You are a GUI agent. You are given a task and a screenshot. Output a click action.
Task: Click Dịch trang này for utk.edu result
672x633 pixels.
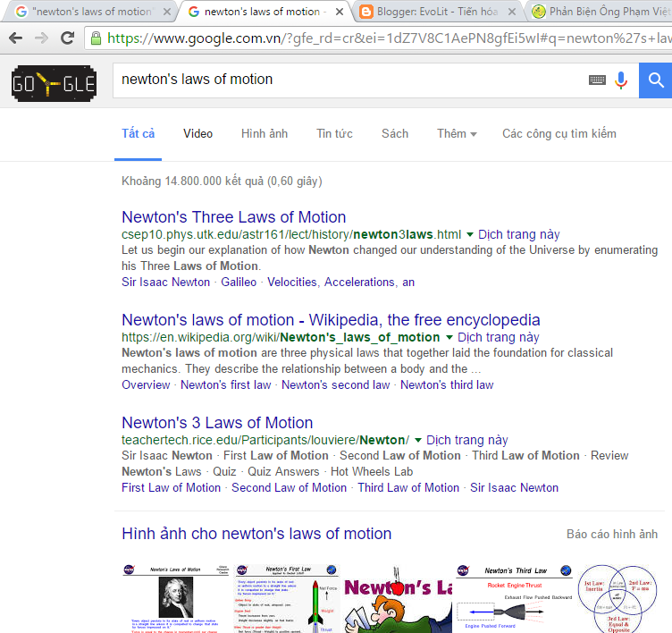[519, 234]
